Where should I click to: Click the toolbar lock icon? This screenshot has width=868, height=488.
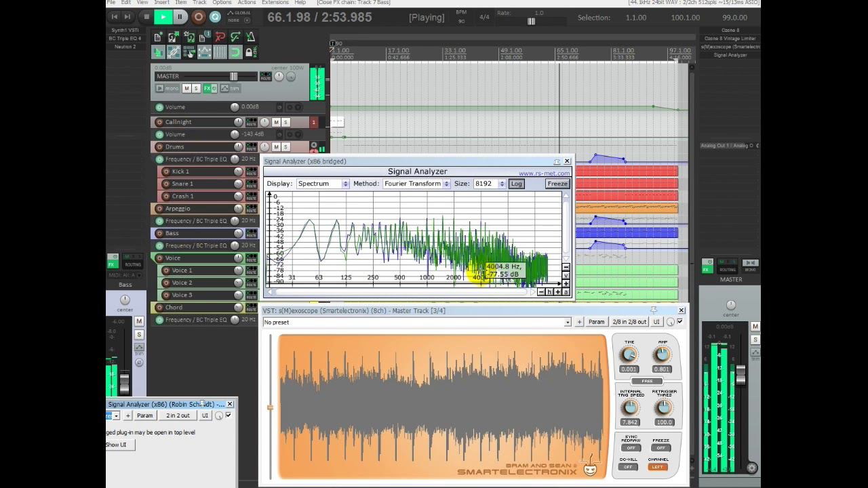tap(249, 52)
